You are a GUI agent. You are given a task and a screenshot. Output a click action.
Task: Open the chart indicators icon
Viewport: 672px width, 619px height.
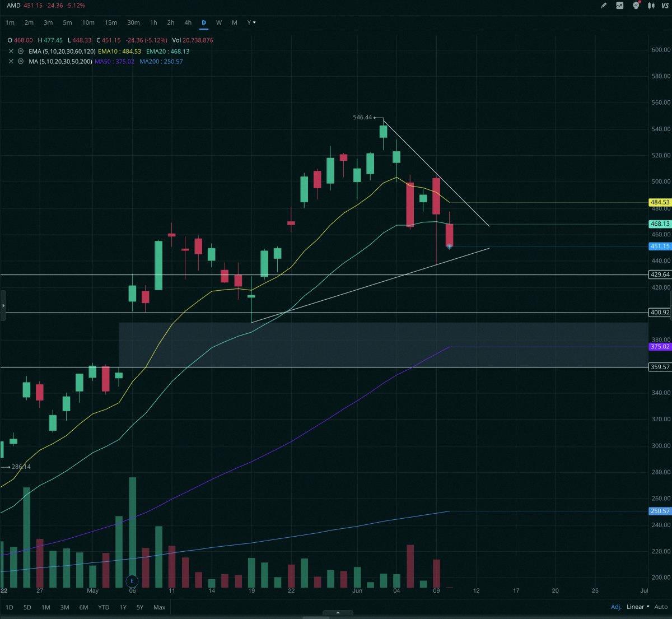click(620, 6)
